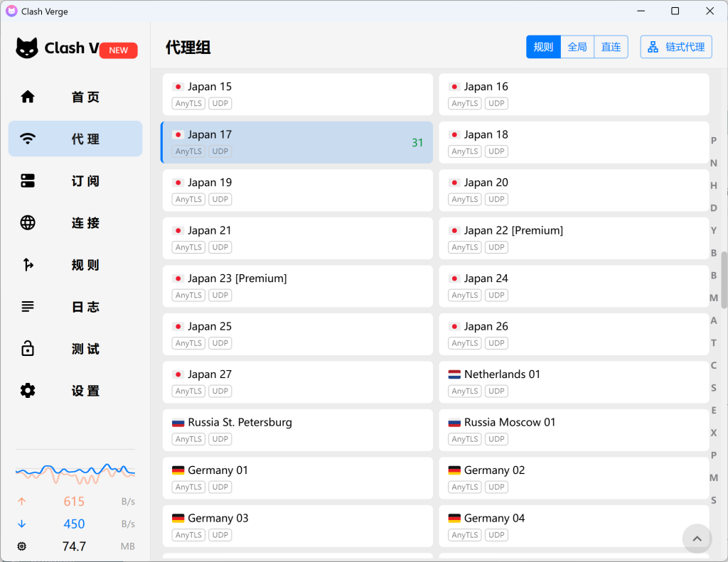The width and height of the screenshot is (728, 562).
Task: Click the AnyTLS tag on Japan 20
Action: coord(464,199)
